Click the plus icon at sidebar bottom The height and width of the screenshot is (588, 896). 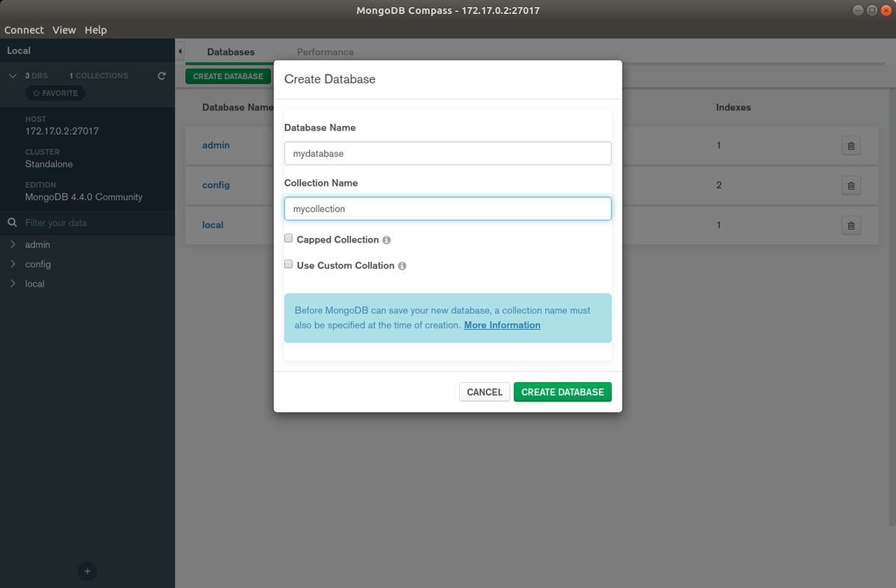pos(87,572)
